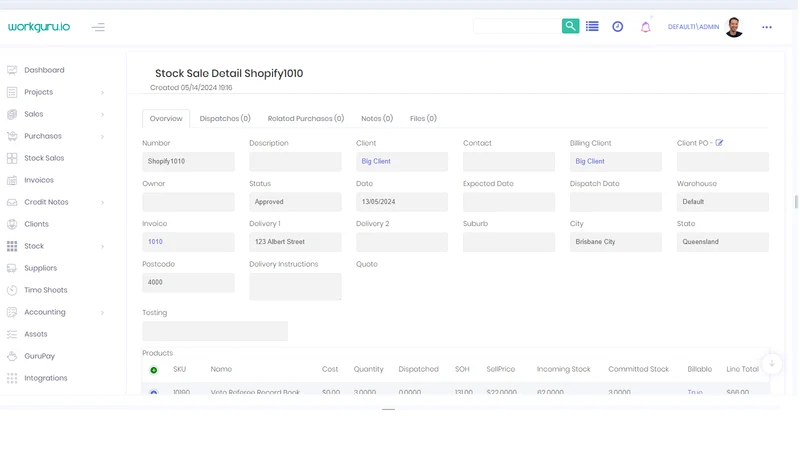Open the Dashboard menu item

pyautogui.click(x=44, y=70)
